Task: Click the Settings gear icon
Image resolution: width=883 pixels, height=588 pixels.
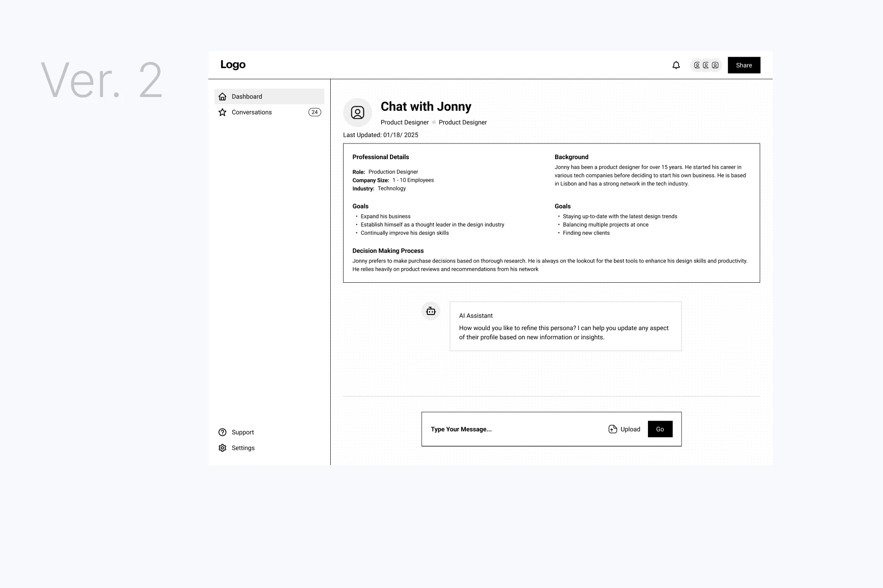Action: coord(223,448)
